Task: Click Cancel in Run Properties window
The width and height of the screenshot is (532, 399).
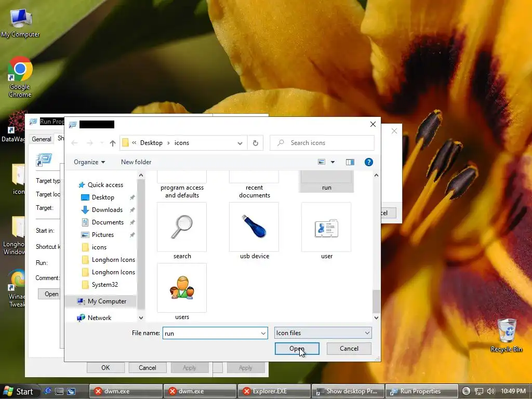Action: coord(147,368)
